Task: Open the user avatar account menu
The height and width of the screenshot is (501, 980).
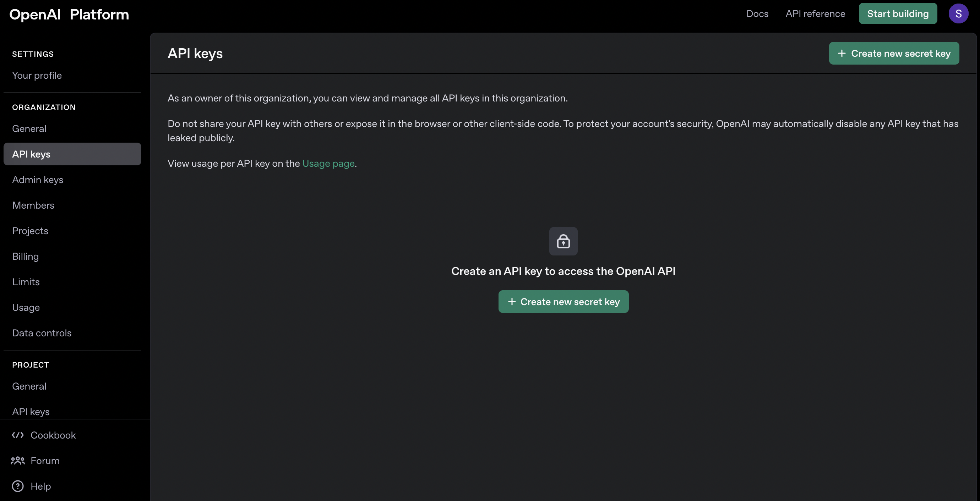Action: pyautogui.click(x=958, y=14)
